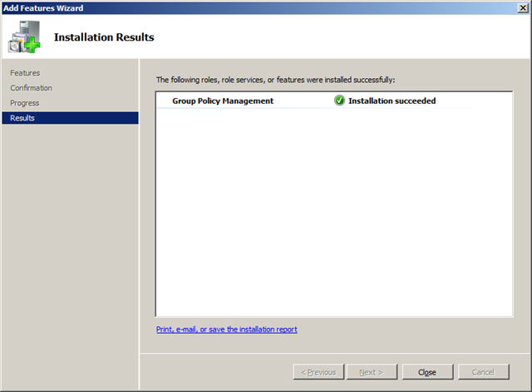Click the disabled Next button
This screenshot has height=392, width=532.
pos(372,372)
